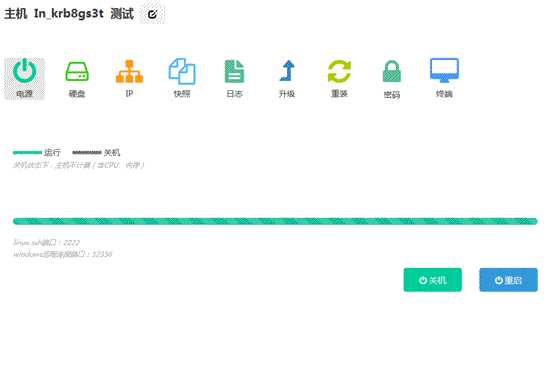Open the 快照 snapshot icon
This screenshot has width=554, height=368.
(x=182, y=78)
